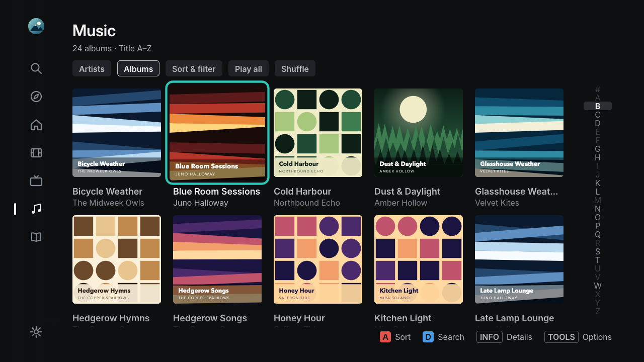Select the Albums tab
The image size is (644, 362).
138,69
